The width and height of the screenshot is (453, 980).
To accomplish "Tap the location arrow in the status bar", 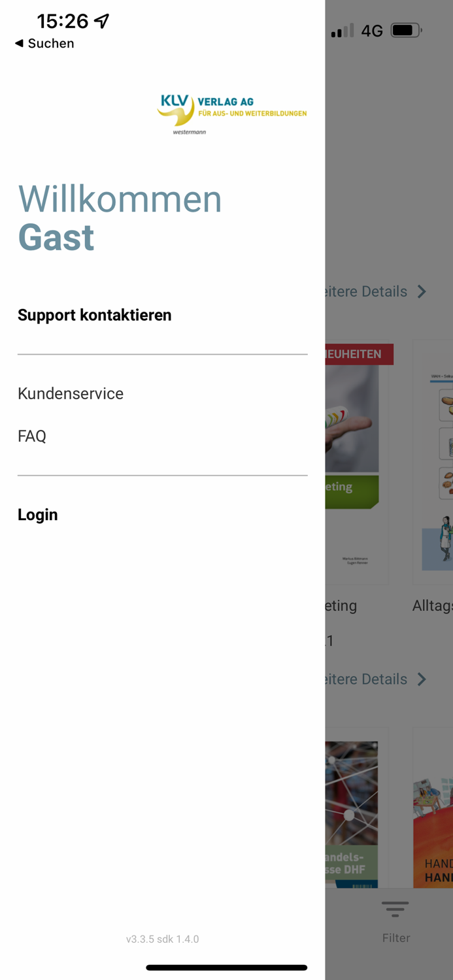I will [x=101, y=20].
